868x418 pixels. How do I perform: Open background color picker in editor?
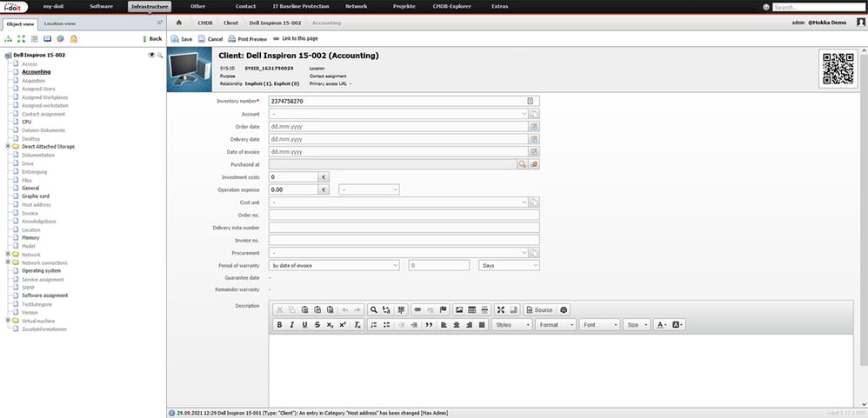(678, 325)
